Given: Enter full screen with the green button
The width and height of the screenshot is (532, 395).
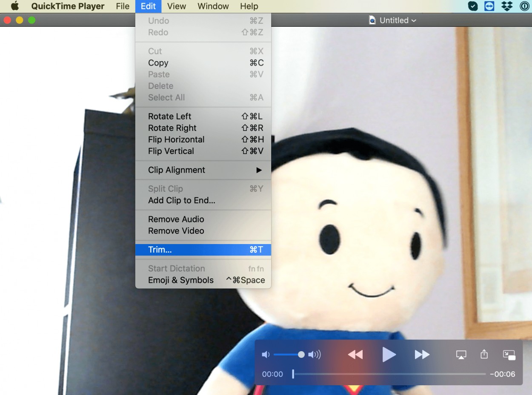Looking at the screenshot, I should point(31,20).
